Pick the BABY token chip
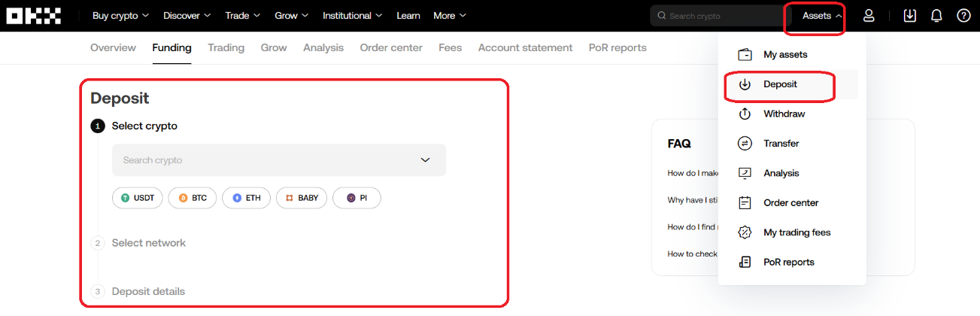The width and height of the screenshot is (980, 316). (x=301, y=198)
